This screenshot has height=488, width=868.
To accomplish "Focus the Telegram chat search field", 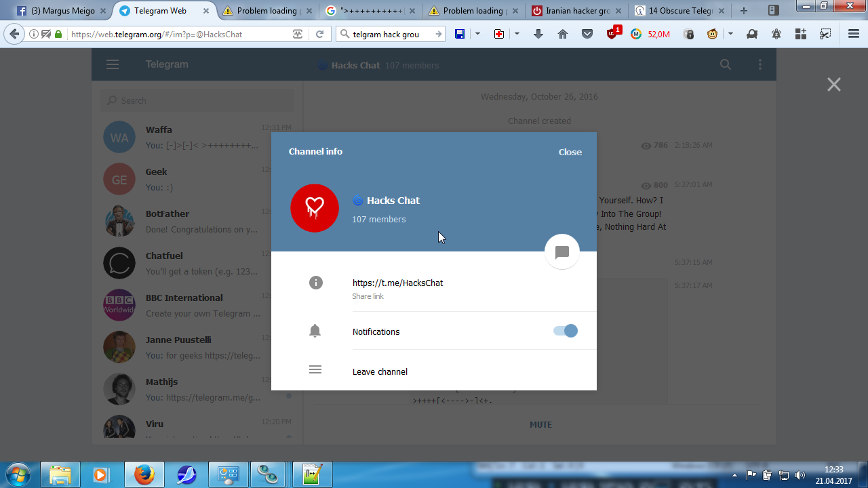I will (x=198, y=100).
